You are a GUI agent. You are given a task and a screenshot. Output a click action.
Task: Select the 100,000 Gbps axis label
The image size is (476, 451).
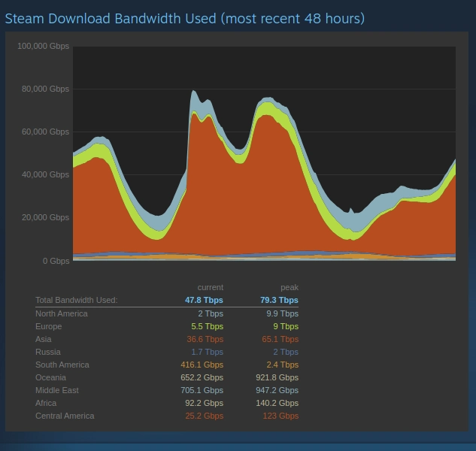(x=43, y=46)
